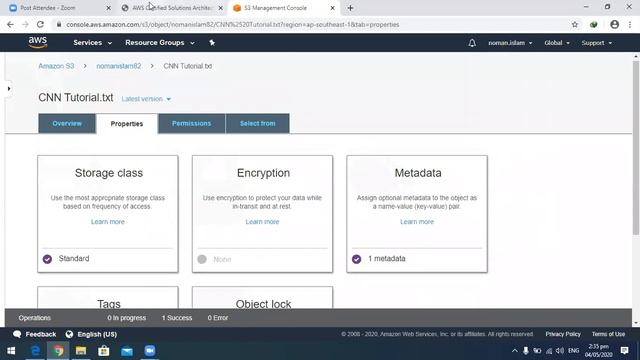Open the Object lock properties card
The height and width of the screenshot is (360, 640).
point(262,298)
